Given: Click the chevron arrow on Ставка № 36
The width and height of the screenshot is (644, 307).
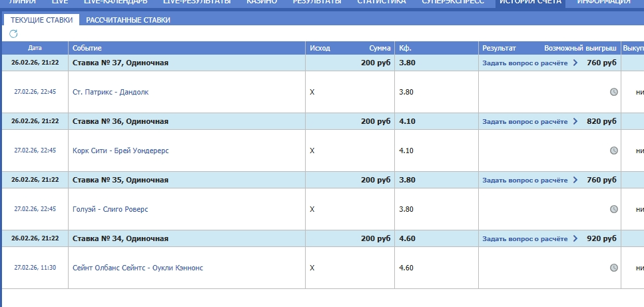Looking at the screenshot, I should 575,121.
